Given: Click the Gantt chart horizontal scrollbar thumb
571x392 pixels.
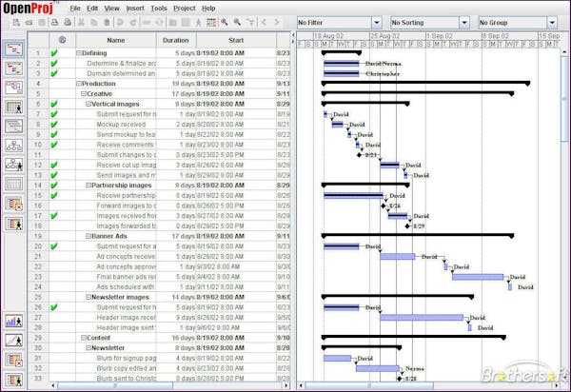Looking at the screenshot, I should (369, 385).
